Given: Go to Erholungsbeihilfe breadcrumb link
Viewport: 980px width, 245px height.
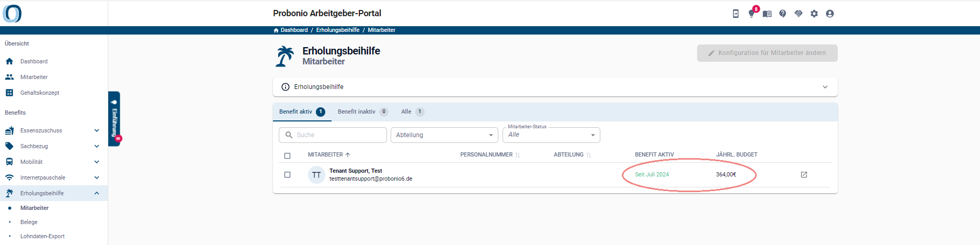Looking at the screenshot, I should point(338,30).
